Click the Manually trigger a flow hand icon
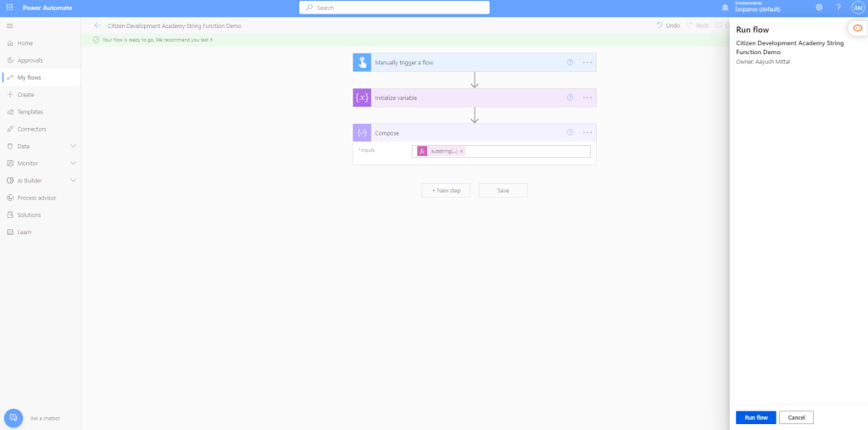 362,63
